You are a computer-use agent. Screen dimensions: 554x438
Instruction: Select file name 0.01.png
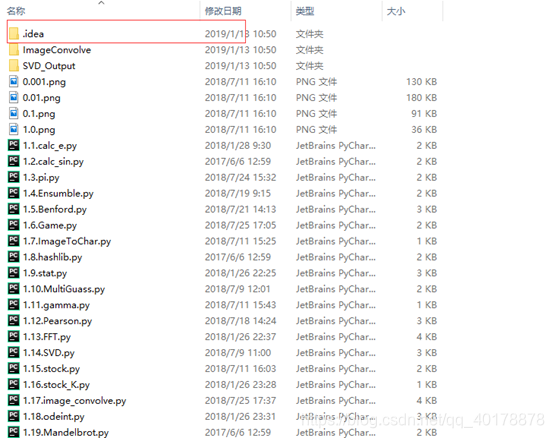pyautogui.click(x=41, y=98)
